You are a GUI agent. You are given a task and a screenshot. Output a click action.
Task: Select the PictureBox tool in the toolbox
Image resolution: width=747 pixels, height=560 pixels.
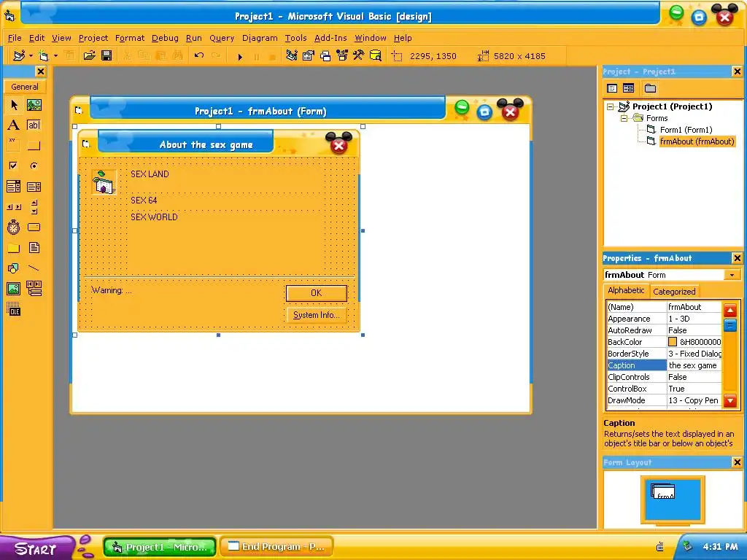pyautogui.click(x=34, y=105)
